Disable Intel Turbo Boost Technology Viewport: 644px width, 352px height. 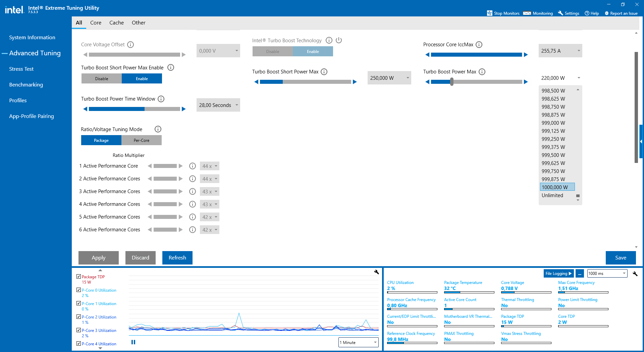273,52
